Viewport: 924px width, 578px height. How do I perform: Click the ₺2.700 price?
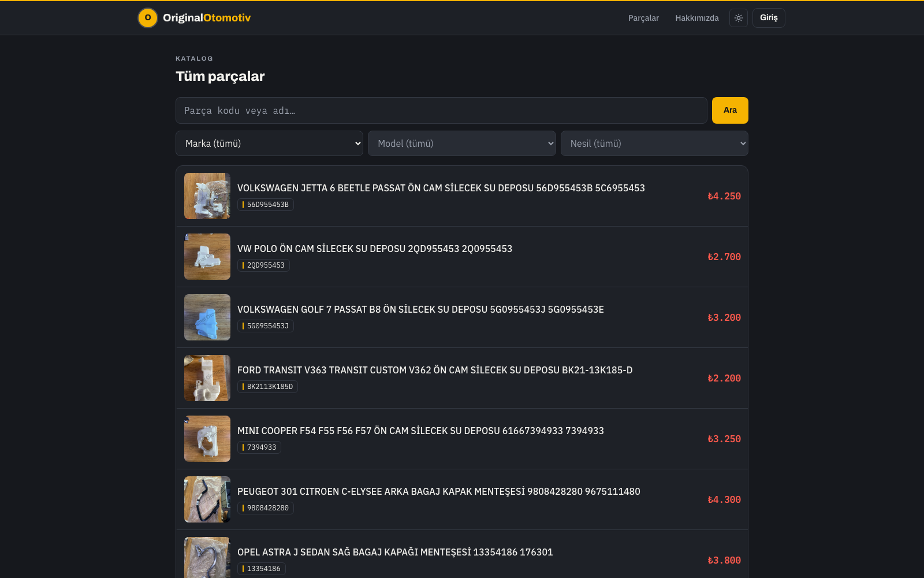(724, 257)
